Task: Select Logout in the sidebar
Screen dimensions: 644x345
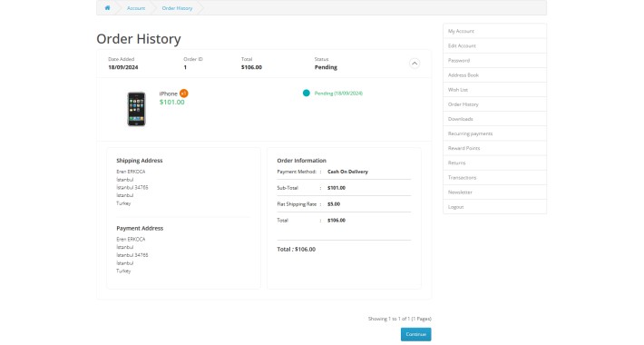Action: tap(494, 207)
